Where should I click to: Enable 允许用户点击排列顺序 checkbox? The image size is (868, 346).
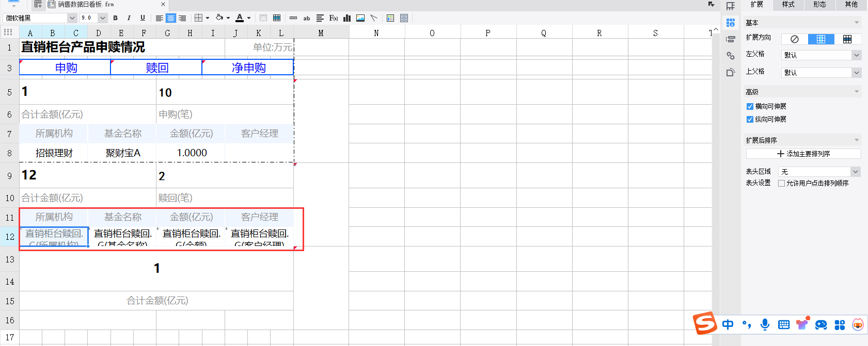tap(781, 184)
